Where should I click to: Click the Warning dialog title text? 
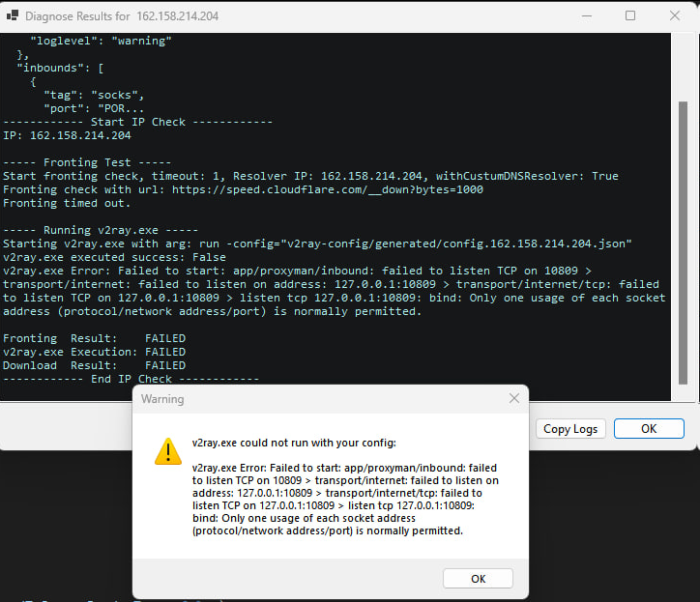(162, 399)
